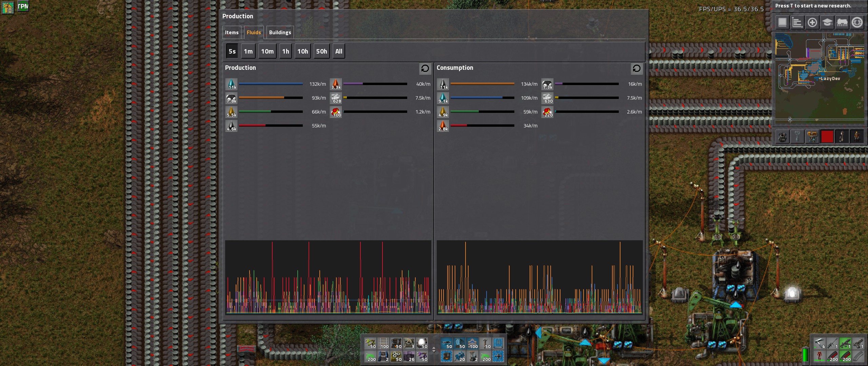Image resolution: width=868 pixels, height=366 pixels.
Task: Click the top-left house icon button
Action: tap(8, 7)
